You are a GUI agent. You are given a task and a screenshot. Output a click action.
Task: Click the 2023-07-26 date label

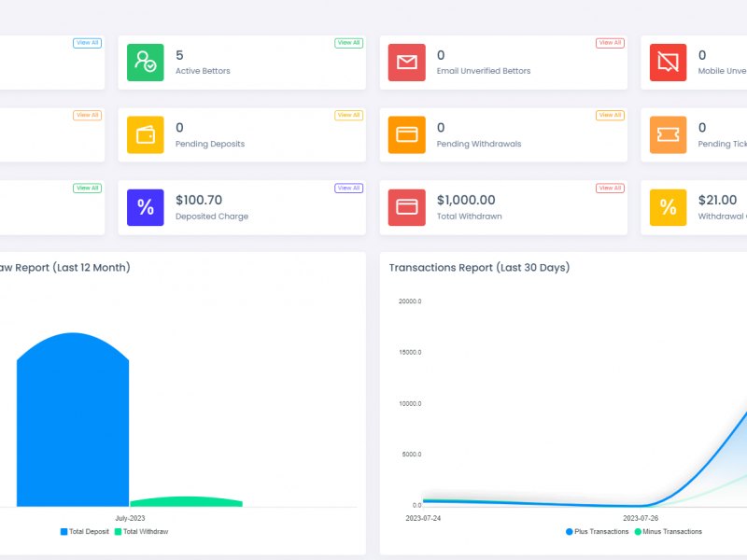(641, 518)
